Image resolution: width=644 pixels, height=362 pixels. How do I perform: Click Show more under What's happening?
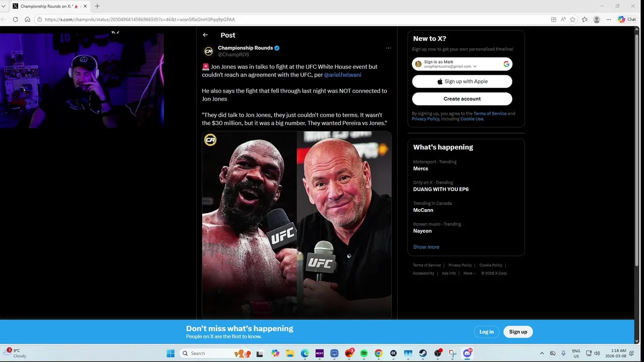[x=426, y=247]
